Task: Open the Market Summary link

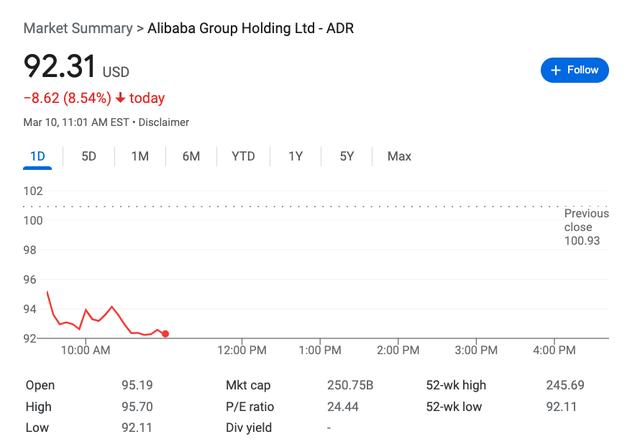Action: coord(78,28)
